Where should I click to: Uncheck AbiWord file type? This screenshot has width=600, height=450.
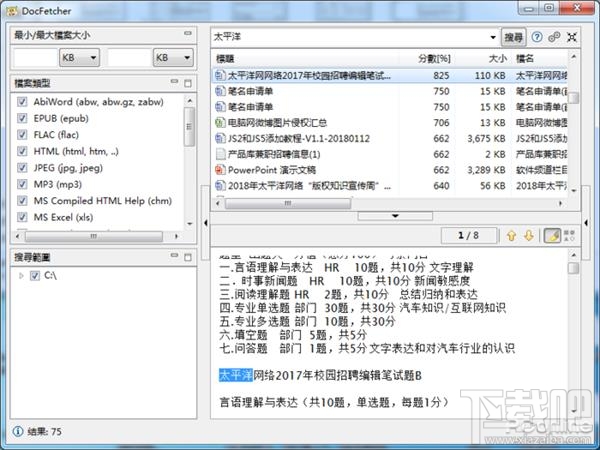[x=22, y=102]
